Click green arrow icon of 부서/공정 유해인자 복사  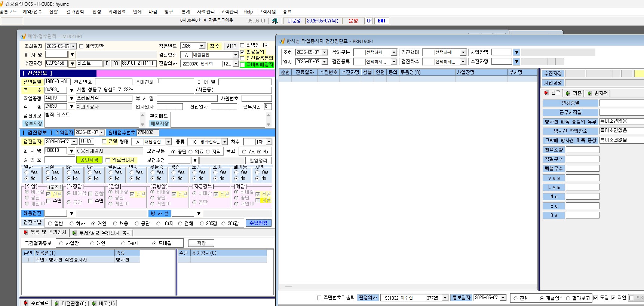coord(74,233)
